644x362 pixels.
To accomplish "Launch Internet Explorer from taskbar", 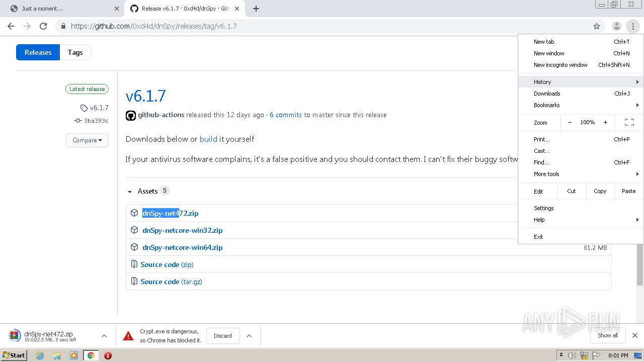I will coord(40,355).
